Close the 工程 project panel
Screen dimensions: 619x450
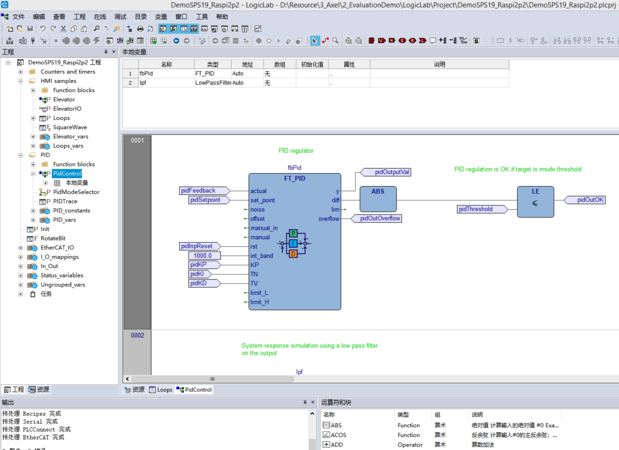coord(113,52)
